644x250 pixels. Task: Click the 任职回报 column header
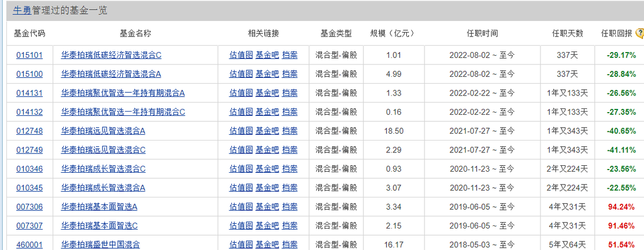pyautogui.click(x=617, y=33)
